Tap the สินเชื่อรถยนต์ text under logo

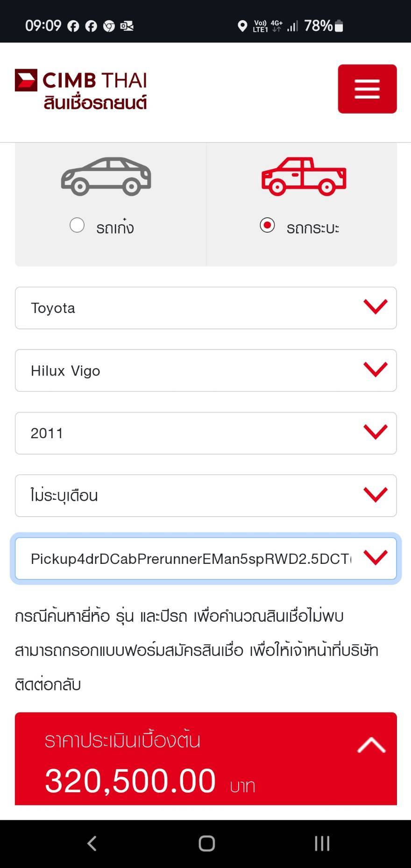pyautogui.click(x=95, y=103)
